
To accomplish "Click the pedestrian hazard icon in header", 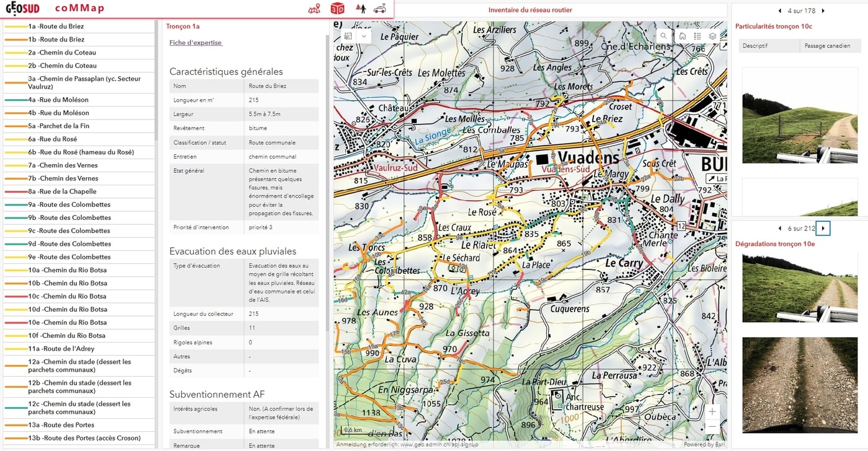I will pyautogui.click(x=361, y=8).
